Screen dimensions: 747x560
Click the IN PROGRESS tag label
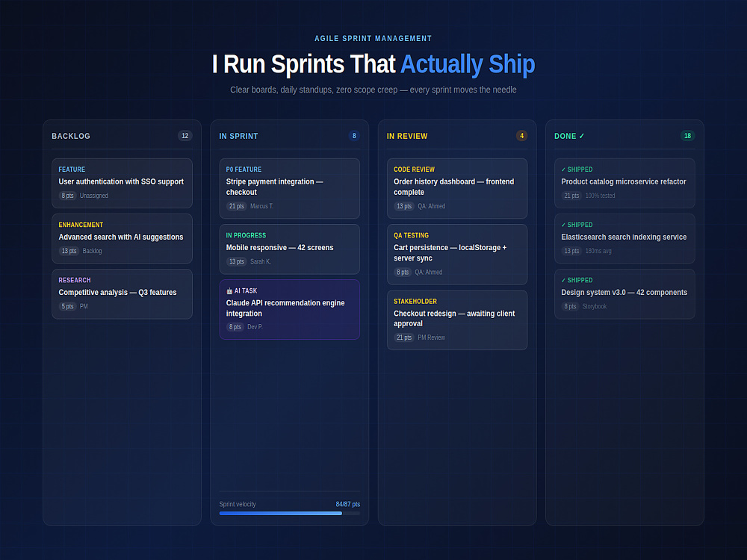tap(246, 235)
